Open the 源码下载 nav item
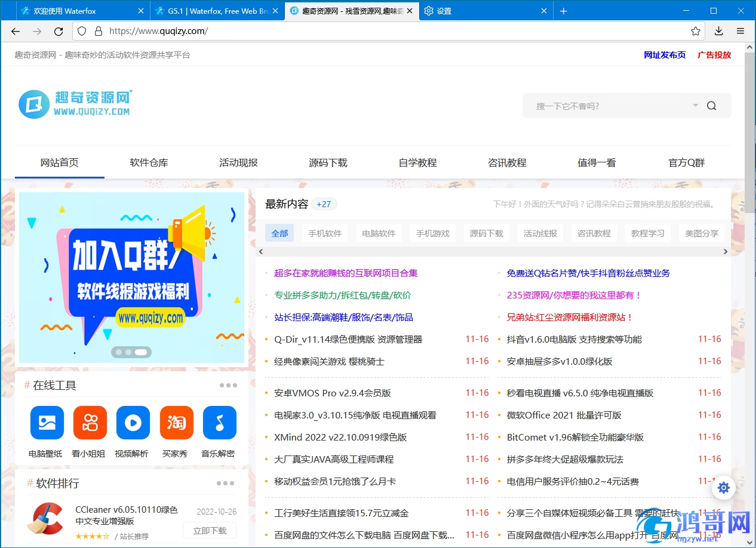Viewport: 756px width, 548px height. pos(328,162)
